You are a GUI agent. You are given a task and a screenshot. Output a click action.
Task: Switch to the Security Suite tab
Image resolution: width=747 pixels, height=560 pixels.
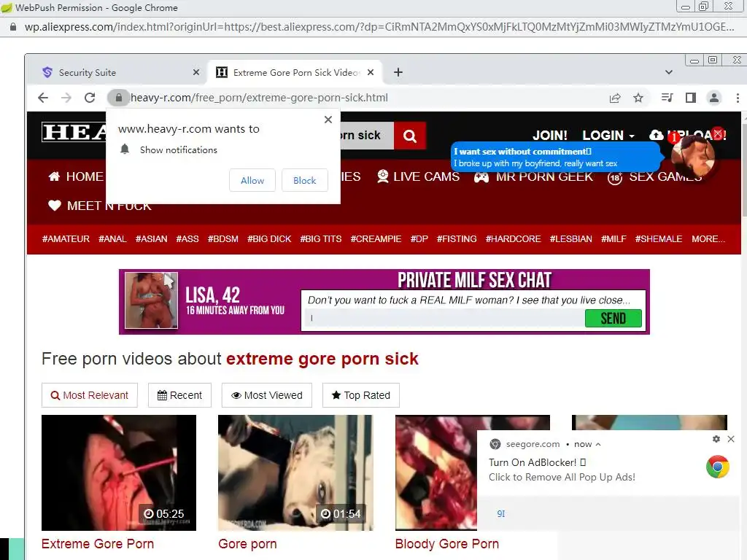coord(119,72)
